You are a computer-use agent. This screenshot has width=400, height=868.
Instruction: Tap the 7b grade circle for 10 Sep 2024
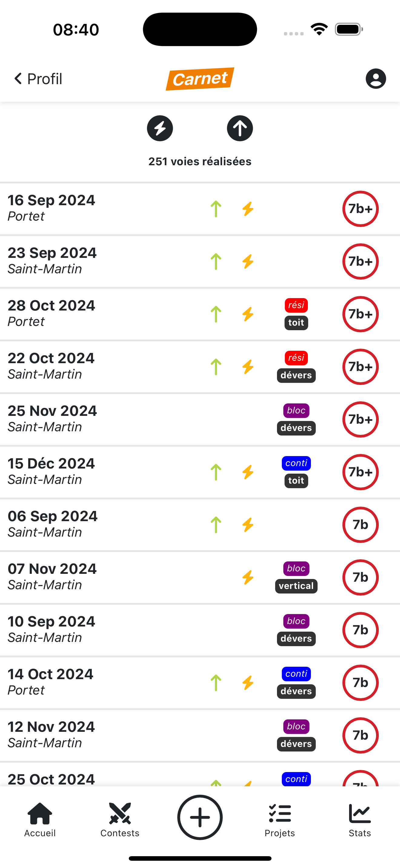(x=360, y=630)
